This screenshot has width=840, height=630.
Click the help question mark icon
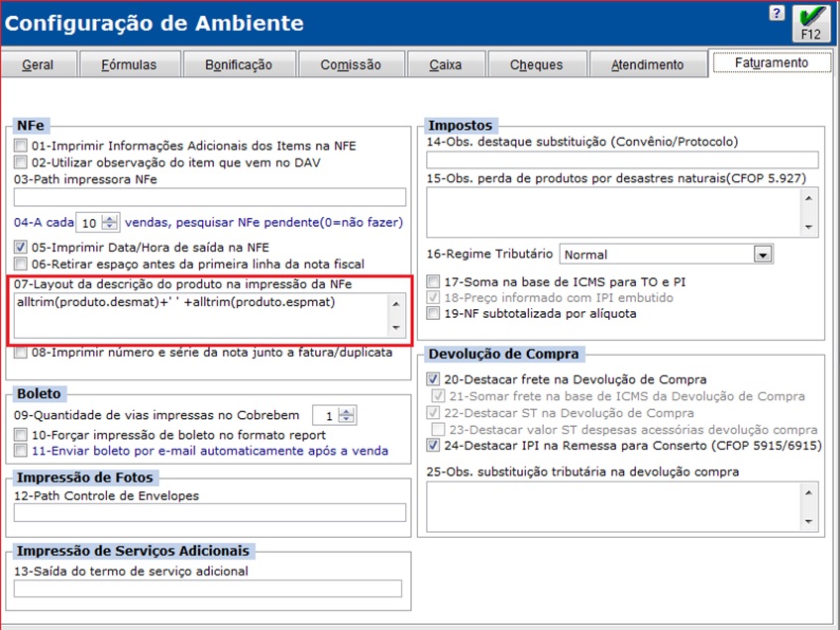point(776,13)
